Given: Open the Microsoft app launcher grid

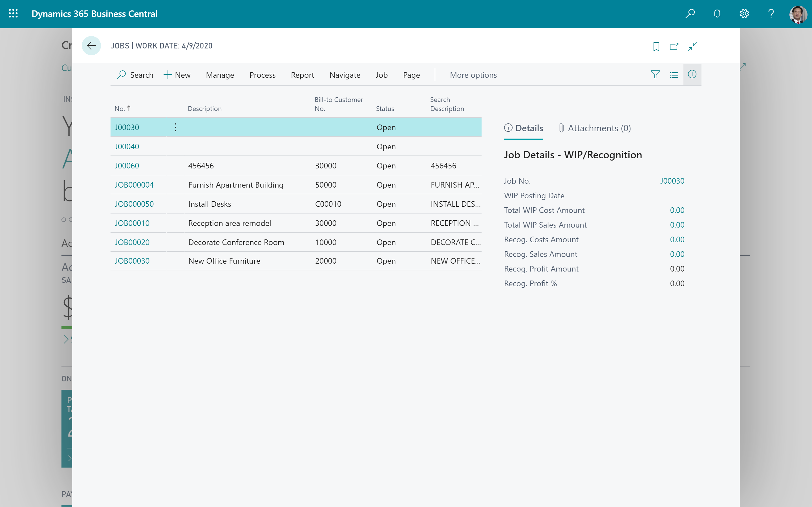Looking at the screenshot, I should pyautogui.click(x=14, y=14).
